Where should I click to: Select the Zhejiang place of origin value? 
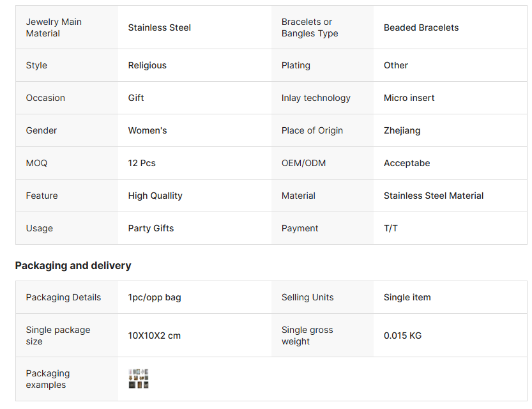(402, 130)
